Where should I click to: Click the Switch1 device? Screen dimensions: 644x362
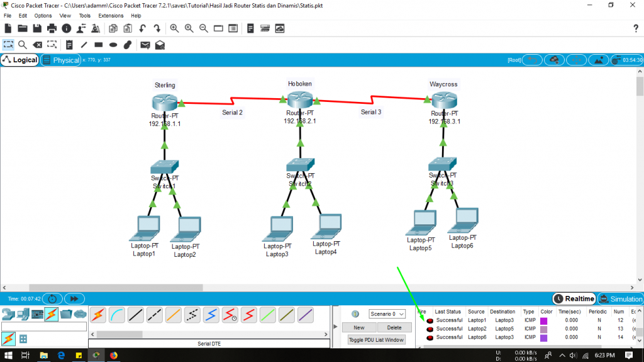(x=164, y=167)
